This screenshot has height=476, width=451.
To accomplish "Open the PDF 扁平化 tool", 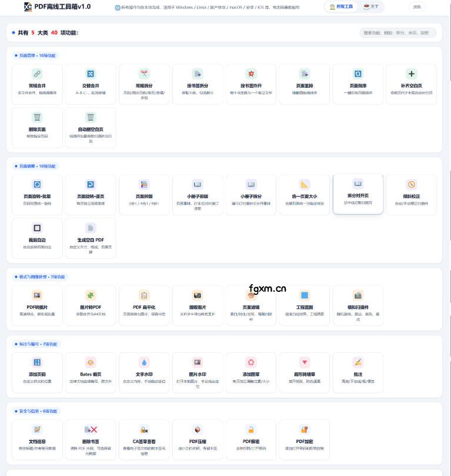I will pos(144,305).
